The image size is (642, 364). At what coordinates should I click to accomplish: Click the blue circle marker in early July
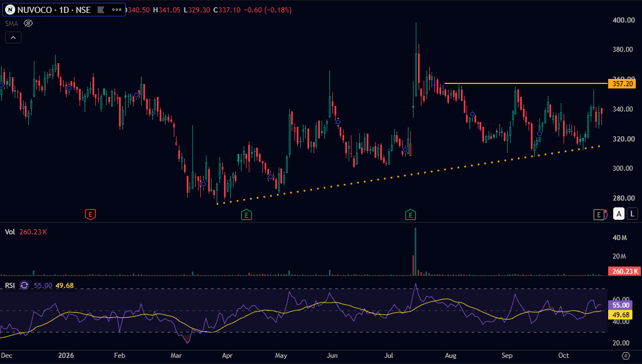pyautogui.click(x=405, y=150)
